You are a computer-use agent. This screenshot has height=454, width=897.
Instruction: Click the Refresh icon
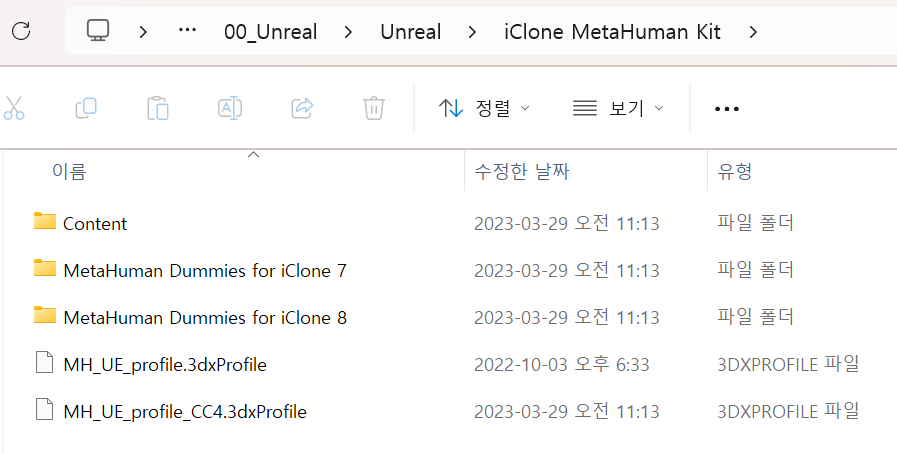pos(21,31)
